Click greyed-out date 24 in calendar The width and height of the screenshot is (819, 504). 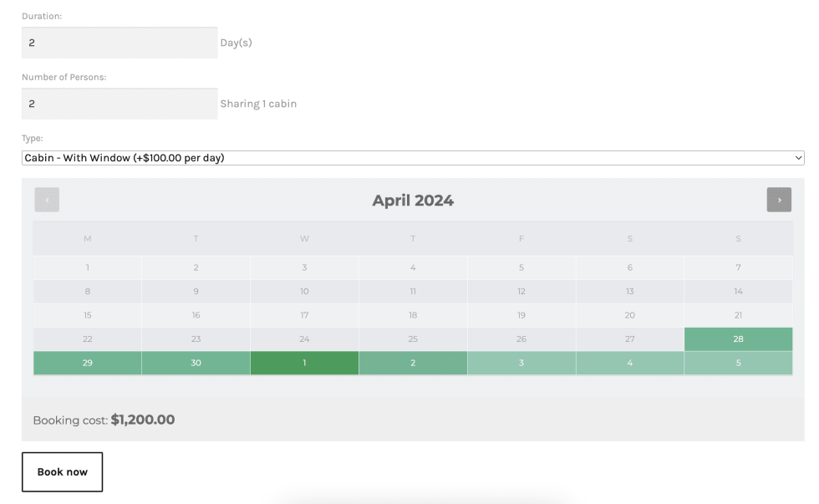pos(304,339)
